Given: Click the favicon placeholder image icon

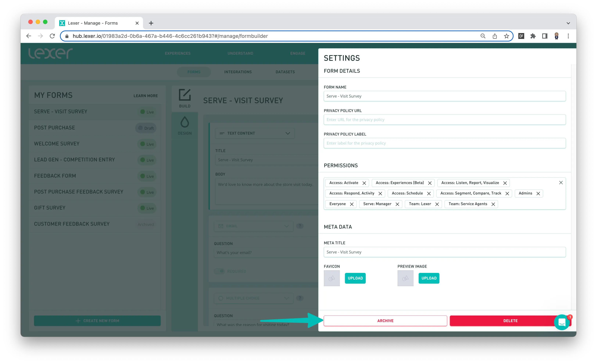Looking at the screenshot, I should click(331, 278).
